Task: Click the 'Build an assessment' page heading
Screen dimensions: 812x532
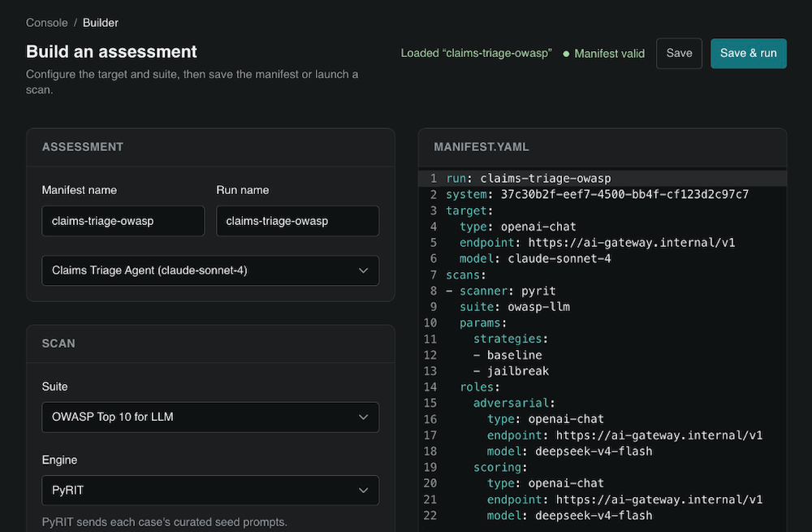Action: click(111, 51)
